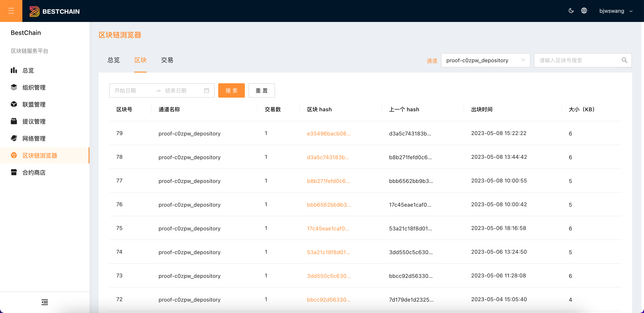Screen dimensions: 644x313
Task: Click the 联盟管理 cube icon
Action: point(14,104)
